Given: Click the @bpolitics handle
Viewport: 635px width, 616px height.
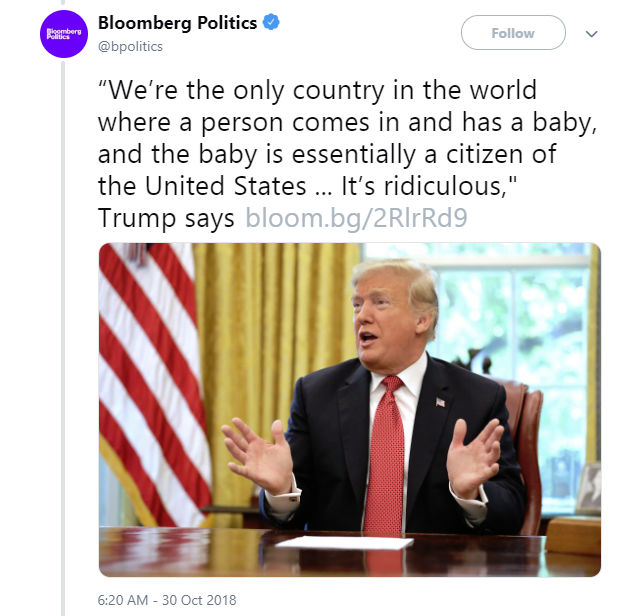Looking at the screenshot, I should (x=130, y=46).
